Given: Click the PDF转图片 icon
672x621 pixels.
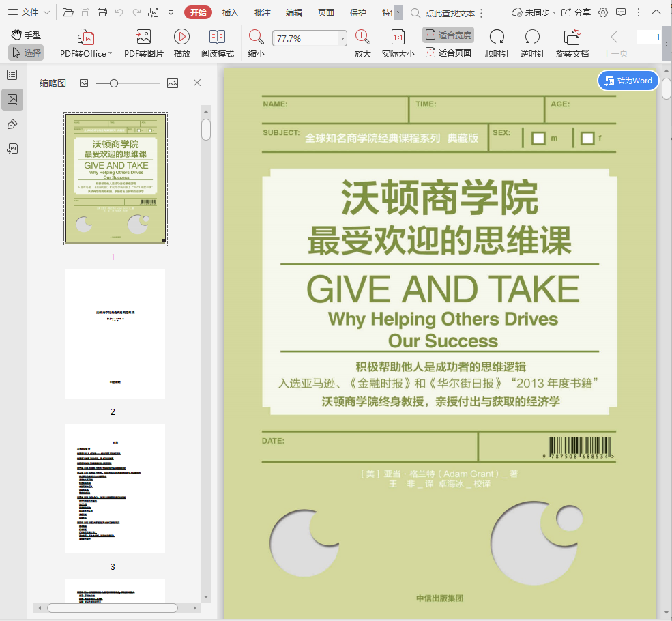Looking at the screenshot, I should pos(143,37).
